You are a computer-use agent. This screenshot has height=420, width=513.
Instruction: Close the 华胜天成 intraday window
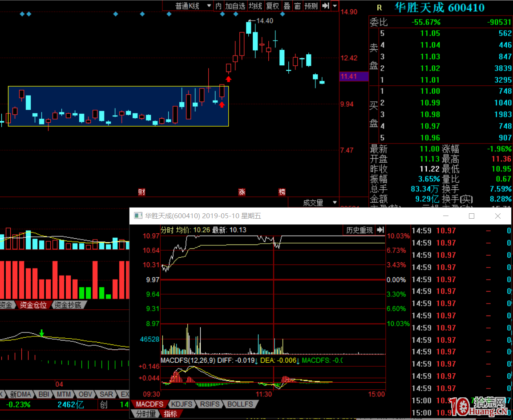click(497, 216)
